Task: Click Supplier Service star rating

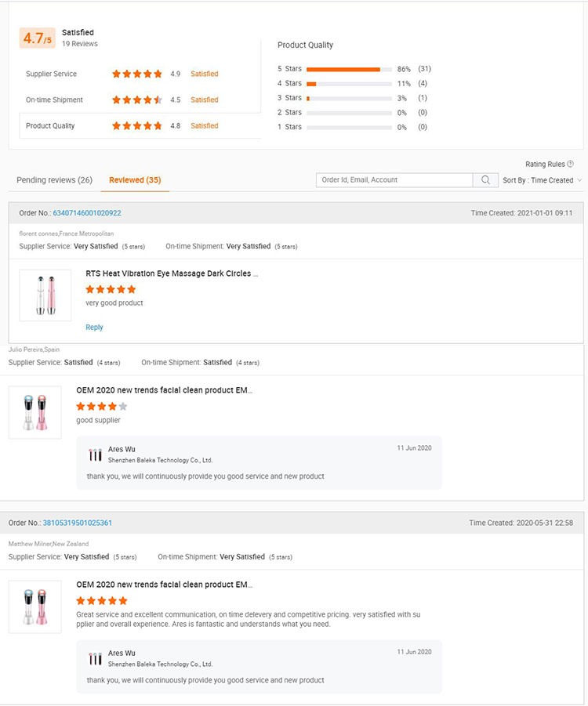Action: pyautogui.click(x=137, y=74)
